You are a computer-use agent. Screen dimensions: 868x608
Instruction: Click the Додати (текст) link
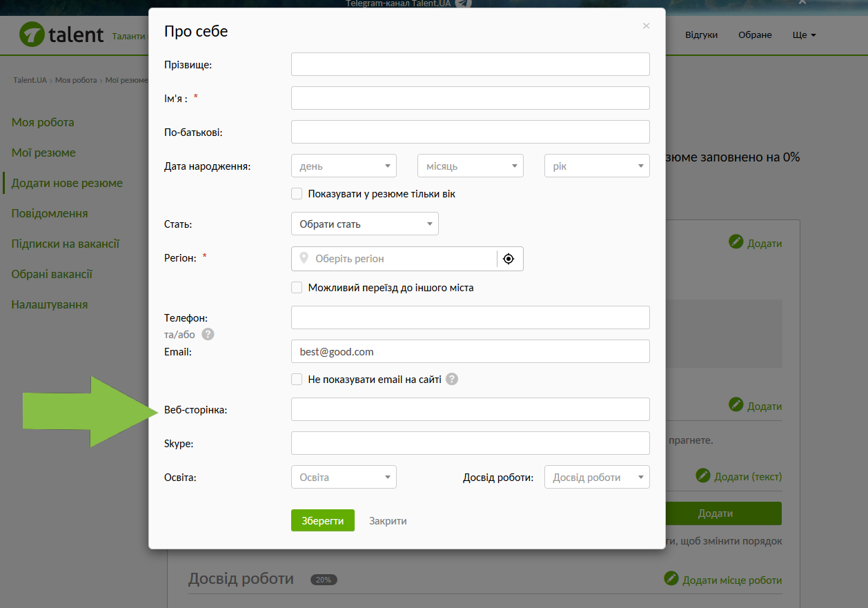click(748, 477)
